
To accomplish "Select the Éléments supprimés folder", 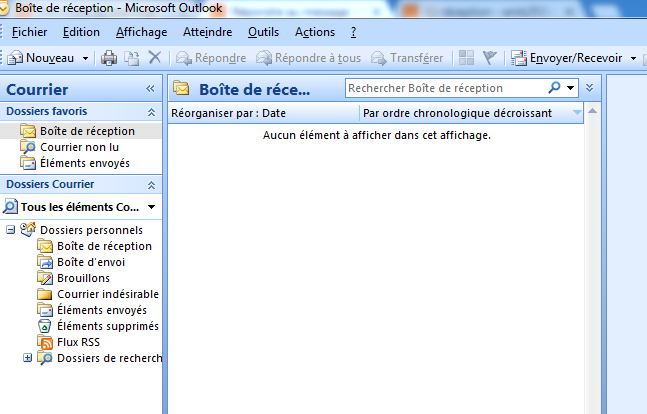I will [108, 326].
